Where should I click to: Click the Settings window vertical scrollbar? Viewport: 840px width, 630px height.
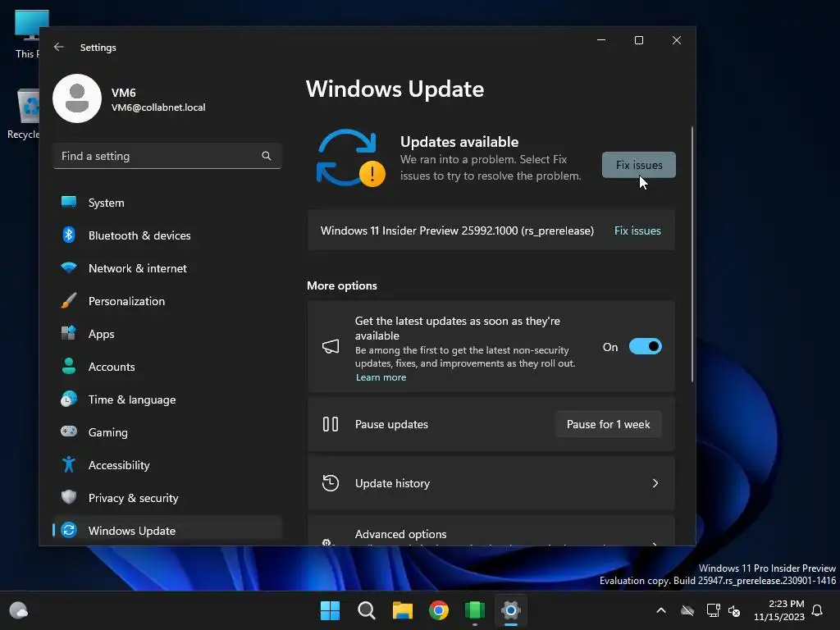(x=692, y=254)
